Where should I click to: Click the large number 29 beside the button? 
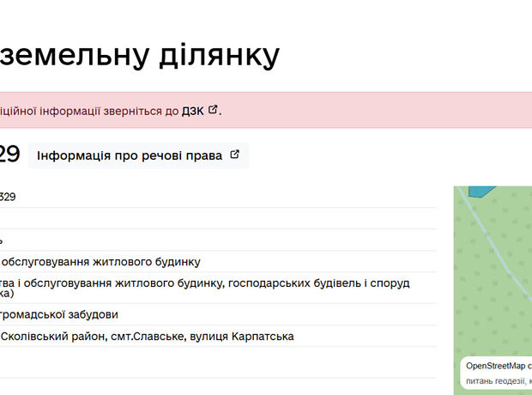tap(9, 155)
